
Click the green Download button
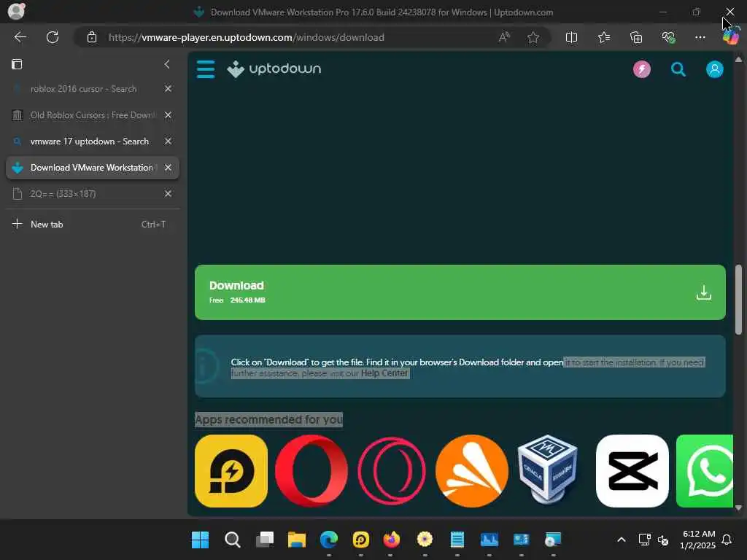click(460, 292)
